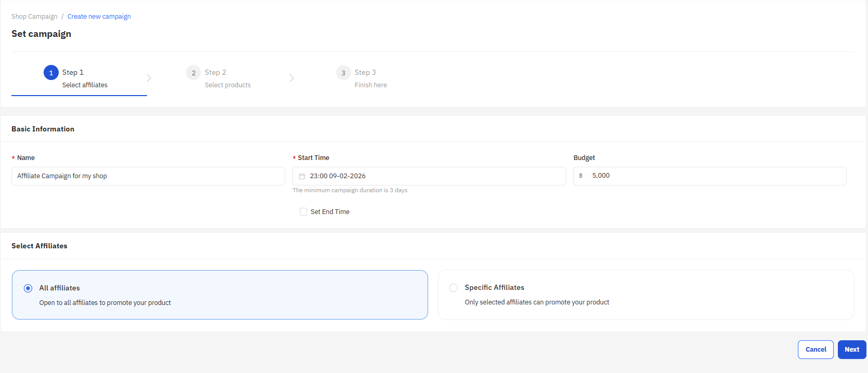This screenshot has width=868, height=373.
Task: Click the chevron arrow after Step 1
Action: tap(149, 78)
